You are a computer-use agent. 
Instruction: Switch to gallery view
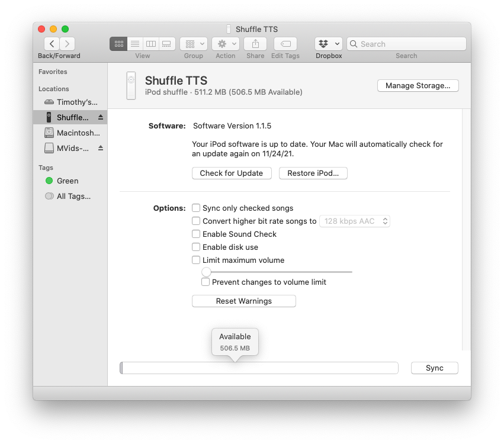coord(167,44)
